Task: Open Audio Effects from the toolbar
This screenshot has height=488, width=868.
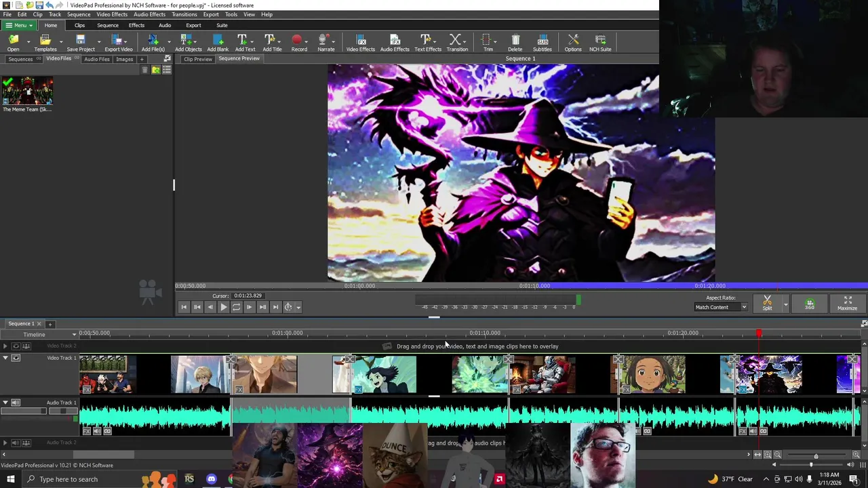Action: pyautogui.click(x=395, y=43)
